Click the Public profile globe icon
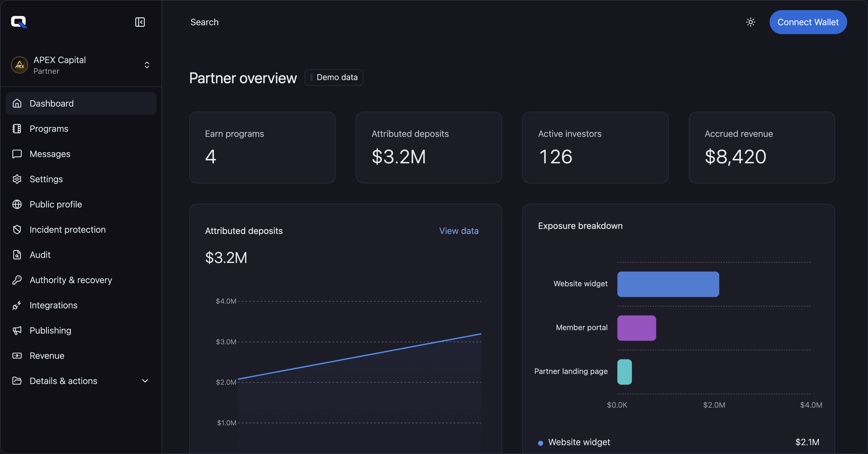The width and height of the screenshot is (868, 454). click(17, 204)
